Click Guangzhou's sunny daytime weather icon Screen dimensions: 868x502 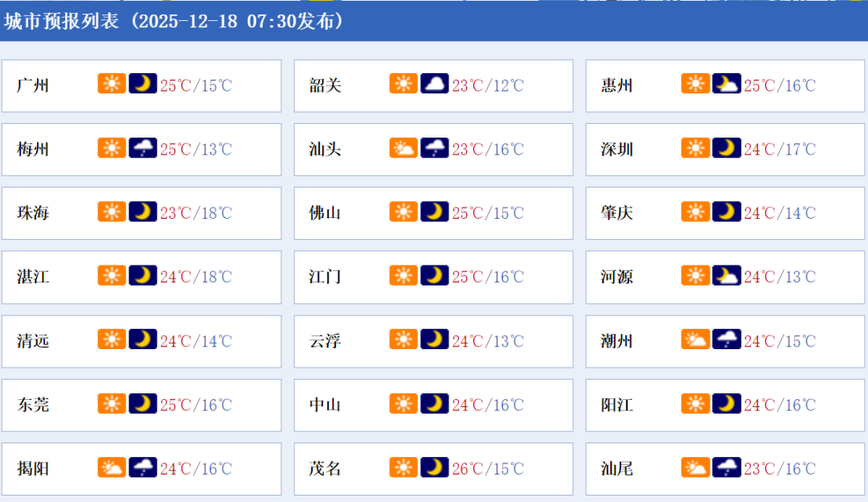(112, 84)
